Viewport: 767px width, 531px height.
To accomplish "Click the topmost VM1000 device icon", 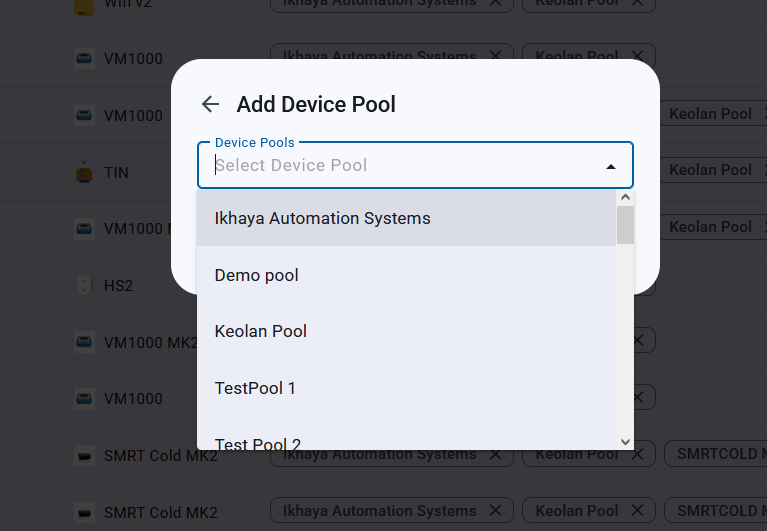I will point(85,59).
